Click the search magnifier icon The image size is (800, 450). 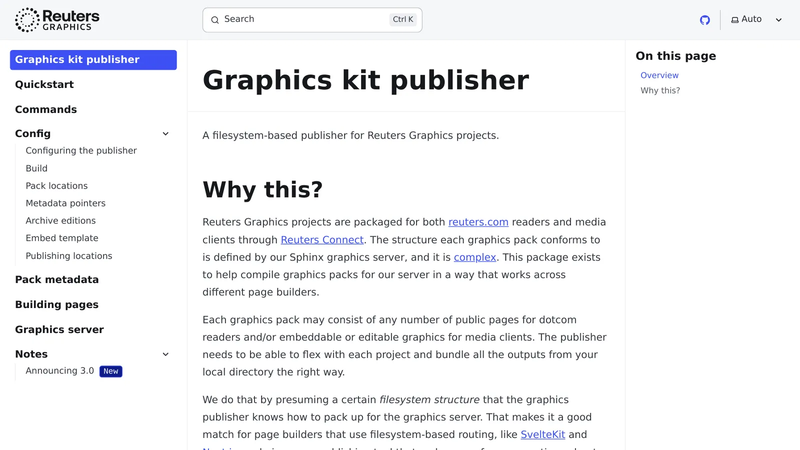coord(215,20)
